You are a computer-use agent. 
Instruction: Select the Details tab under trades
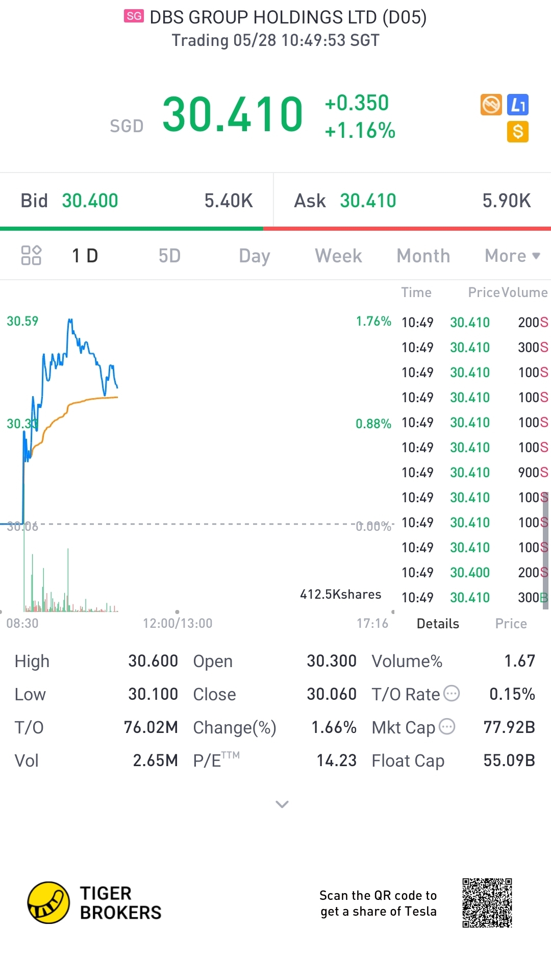click(438, 624)
